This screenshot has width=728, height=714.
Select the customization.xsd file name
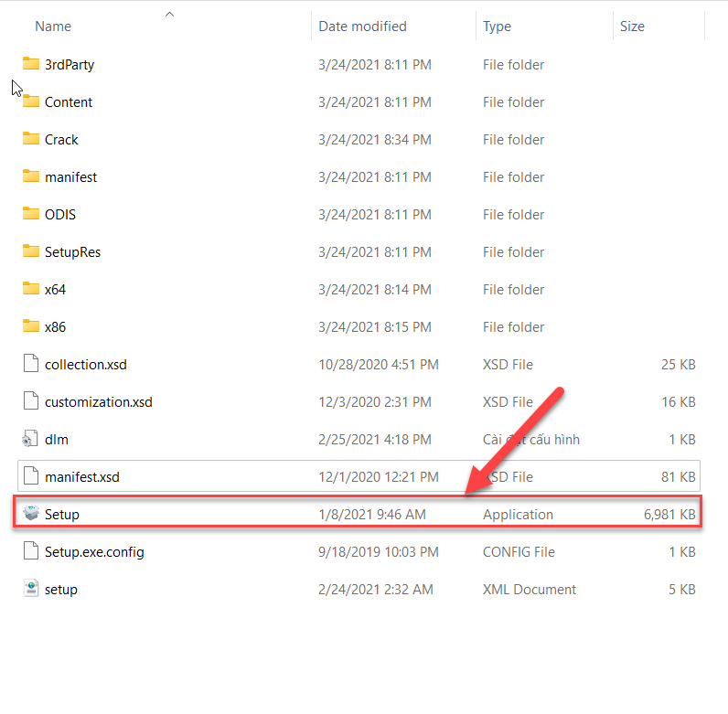tap(98, 401)
